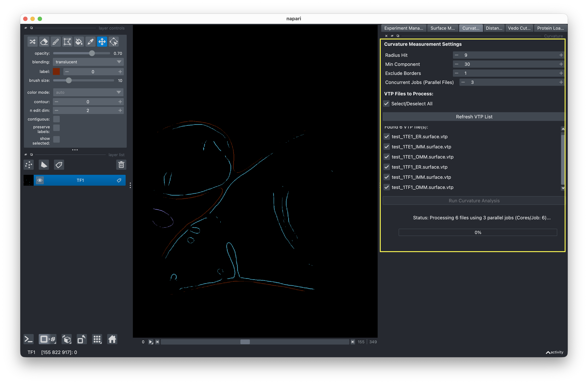Roll dimensions with the cube icon
The image size is (588, 384).
point(67,339)
